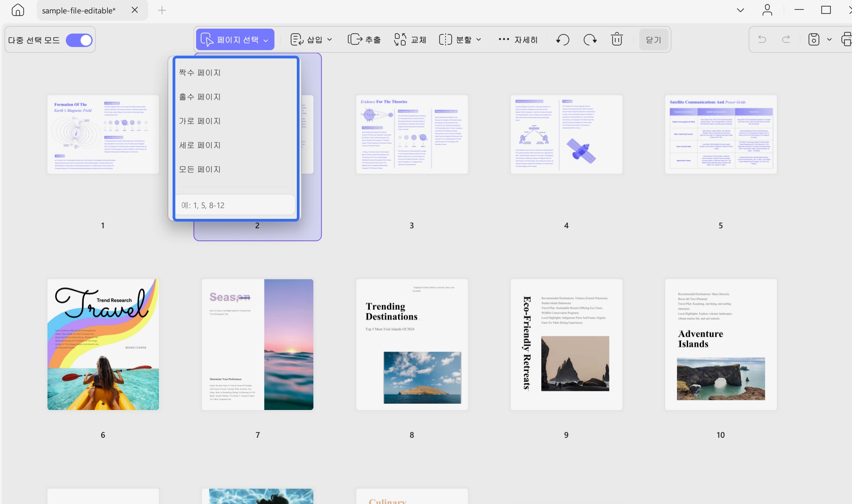Click the 닫기 button

[654, 40]
